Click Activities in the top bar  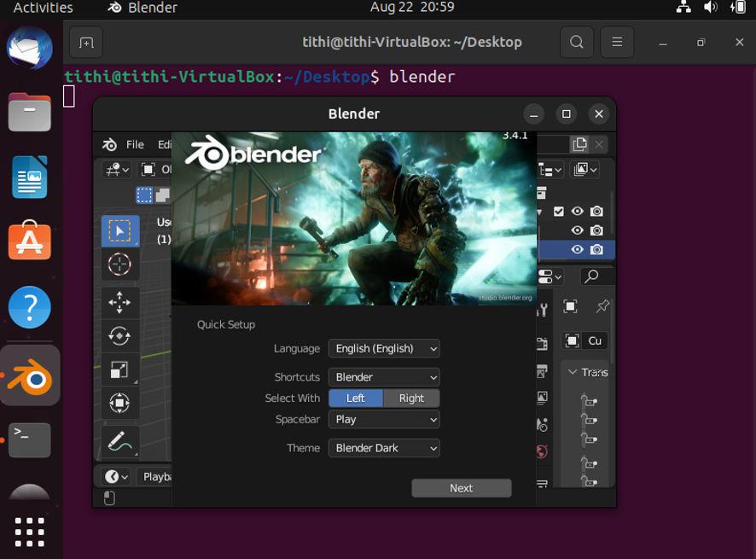[43, 8]
